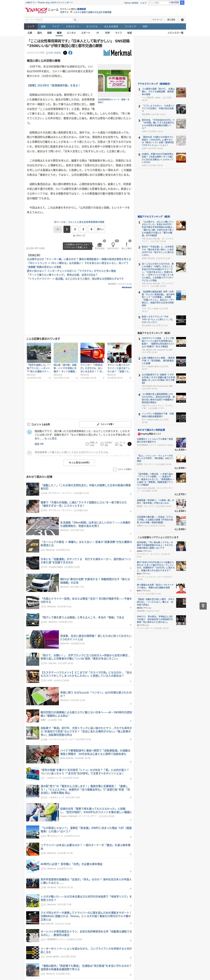Share article on X icon
The width and height of the screenshot is (210, 980).
65,53
